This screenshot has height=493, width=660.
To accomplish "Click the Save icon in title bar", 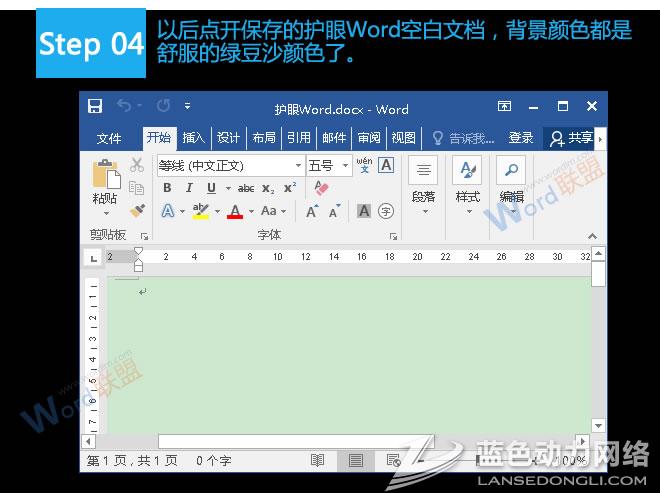I will [x=95, y=106].
